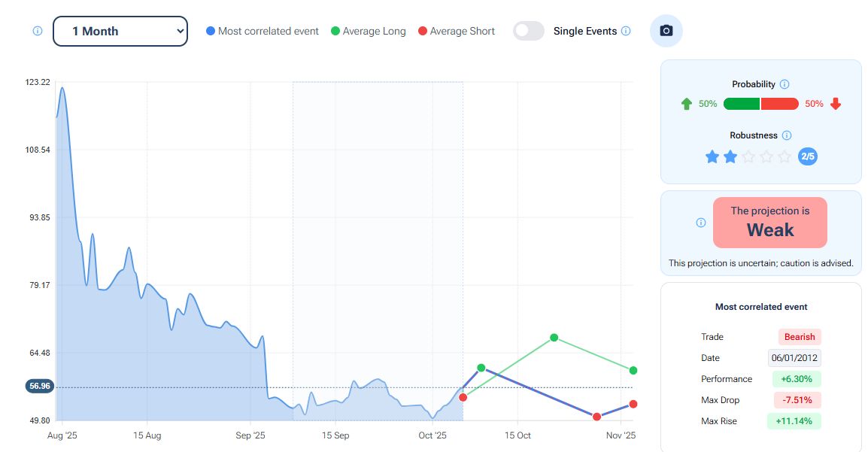Click the Probability info icon
The image size is (868, 452).
pos(785,85)
